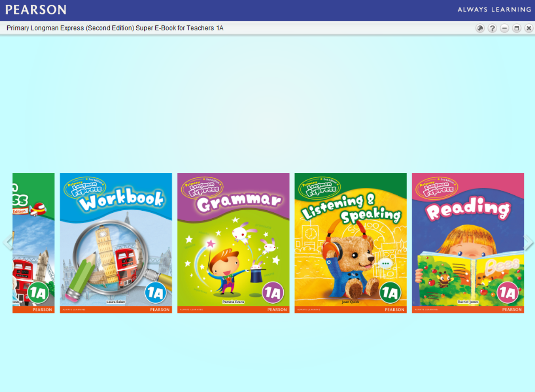The height and width of the screenshot is (392, 535).
Task: Click the ALWAYS LEARNING header text
Action: click(x=494, y=9)
